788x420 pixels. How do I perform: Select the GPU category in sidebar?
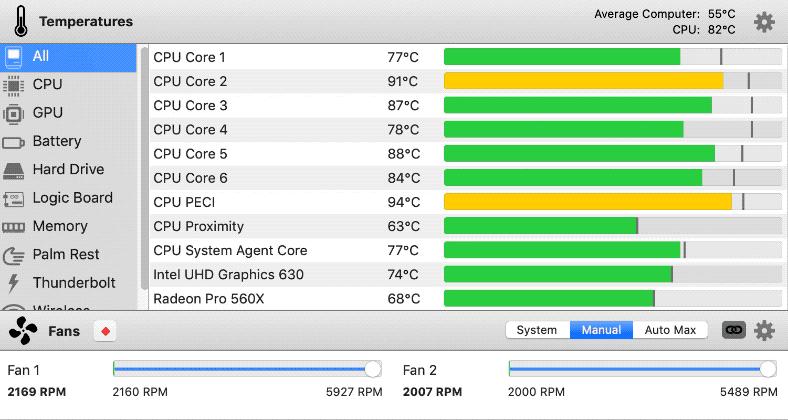(47, 113)
